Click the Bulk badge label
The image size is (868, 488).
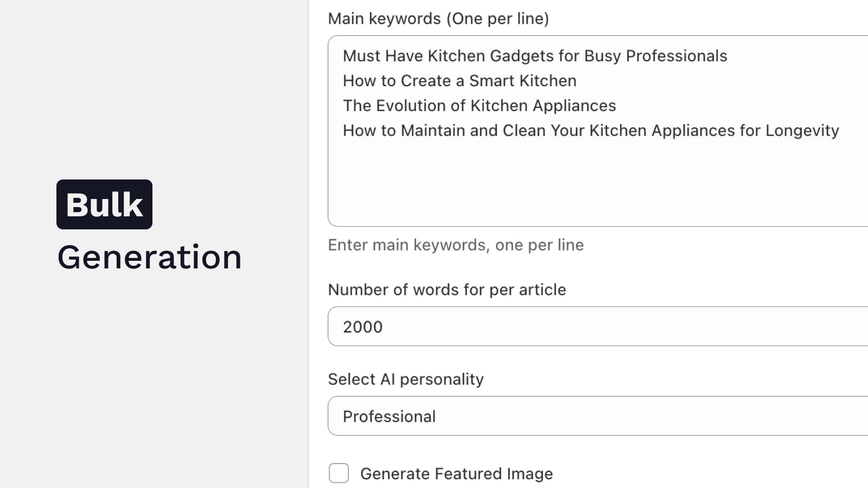coord(104,204)
